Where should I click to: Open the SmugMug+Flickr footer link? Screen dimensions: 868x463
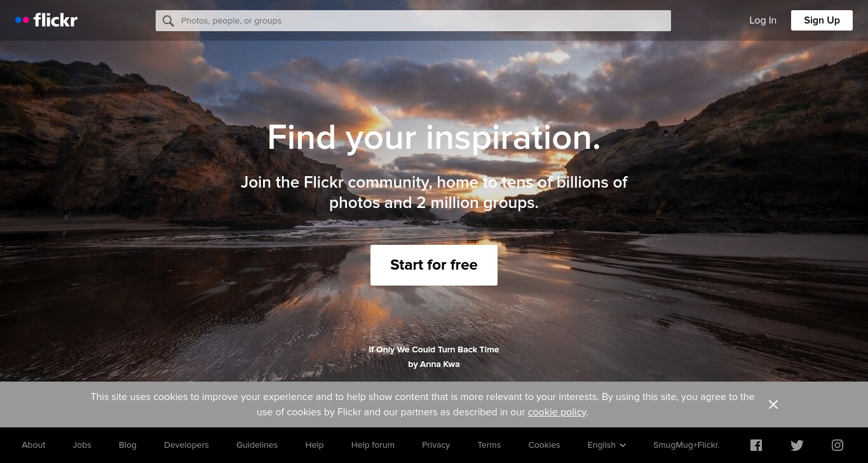point(686,445)
